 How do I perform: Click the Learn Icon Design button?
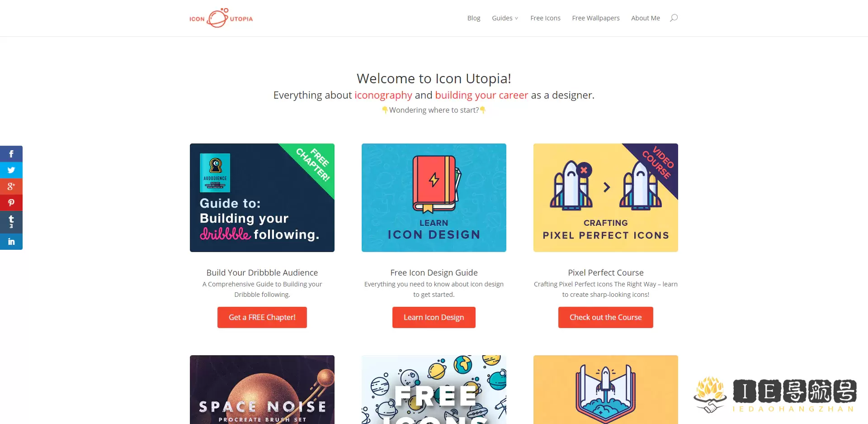click(x=434, y=317)
